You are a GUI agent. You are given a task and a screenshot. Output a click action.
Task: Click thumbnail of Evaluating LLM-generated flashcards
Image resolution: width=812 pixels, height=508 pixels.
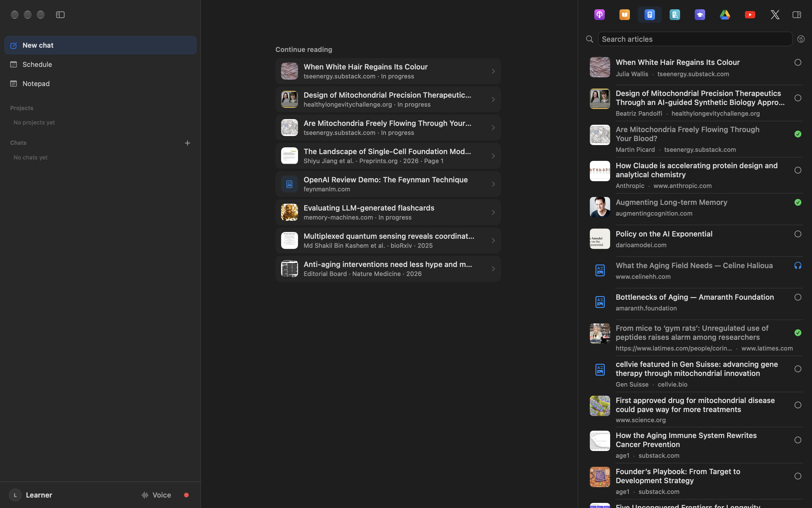click(289, 212)
